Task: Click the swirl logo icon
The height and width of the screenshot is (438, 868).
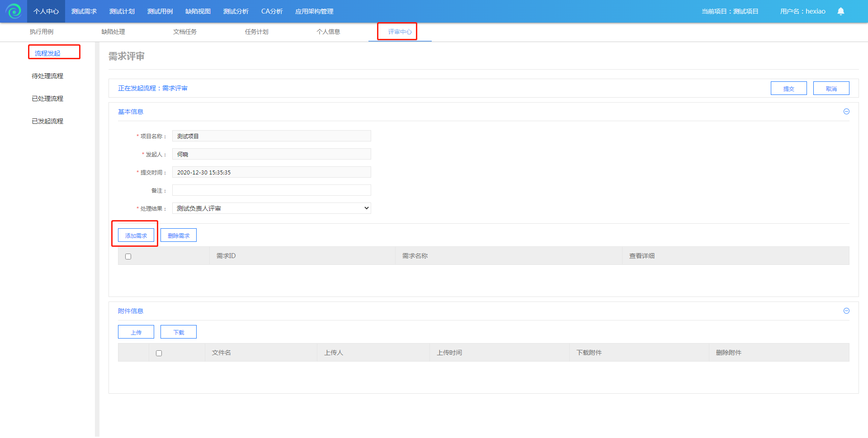Action: [14, 11]
